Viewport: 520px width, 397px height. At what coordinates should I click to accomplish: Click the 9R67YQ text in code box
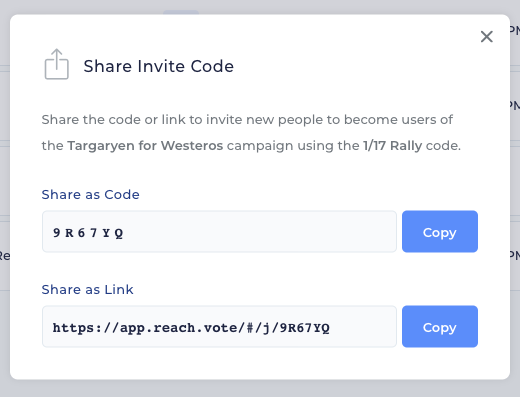pos(88,233)
